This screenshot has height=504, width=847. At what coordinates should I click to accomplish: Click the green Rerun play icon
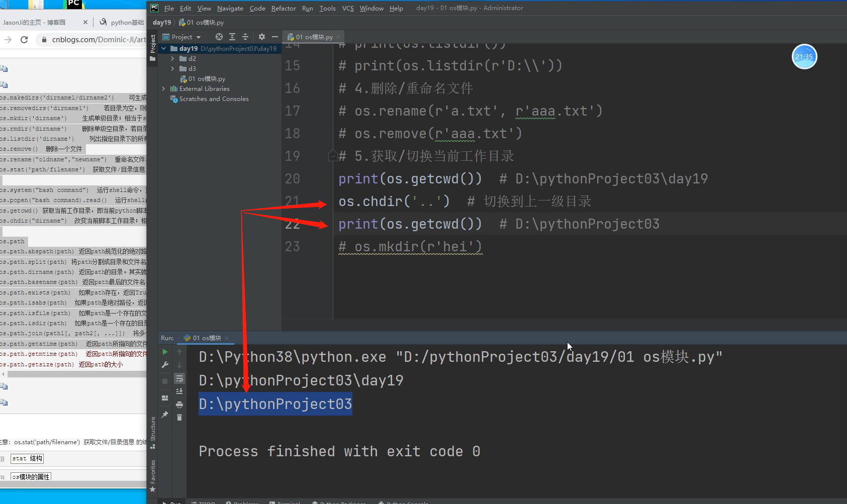[165, 352]
